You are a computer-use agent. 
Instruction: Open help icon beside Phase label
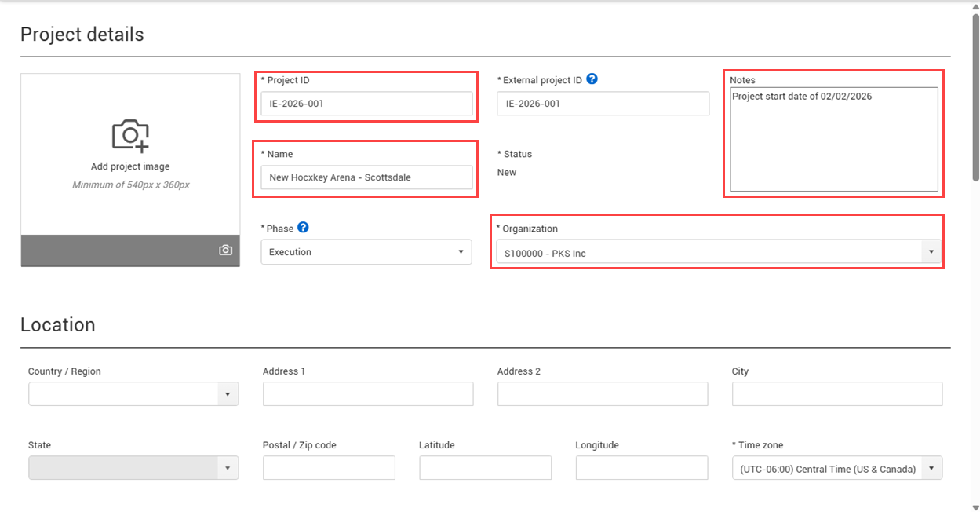[x=303, y=228]
